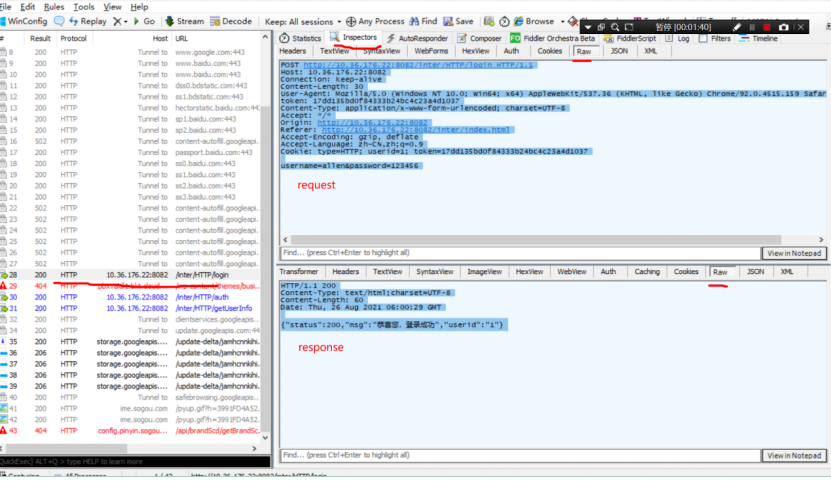Open the toolbar overflow arrow at far right
831x481 pixels.
(x=828, y=25)
